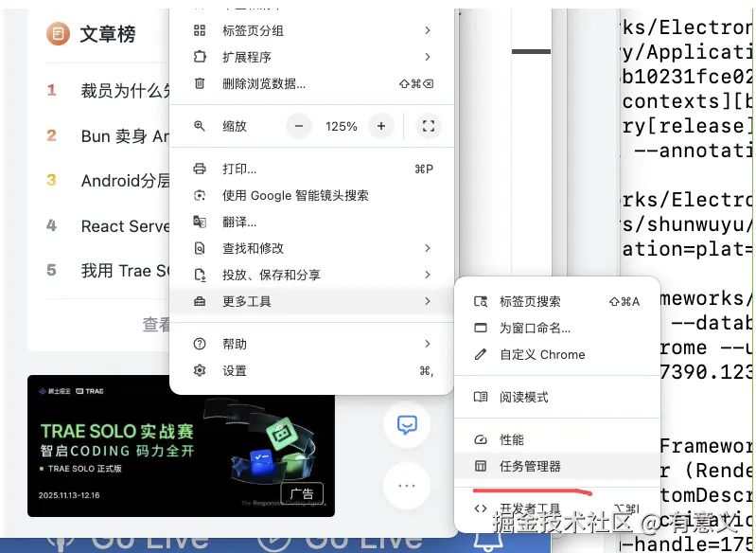
Task: Click the save/share icon beside 投放、保存和分享
Action: 200,275
